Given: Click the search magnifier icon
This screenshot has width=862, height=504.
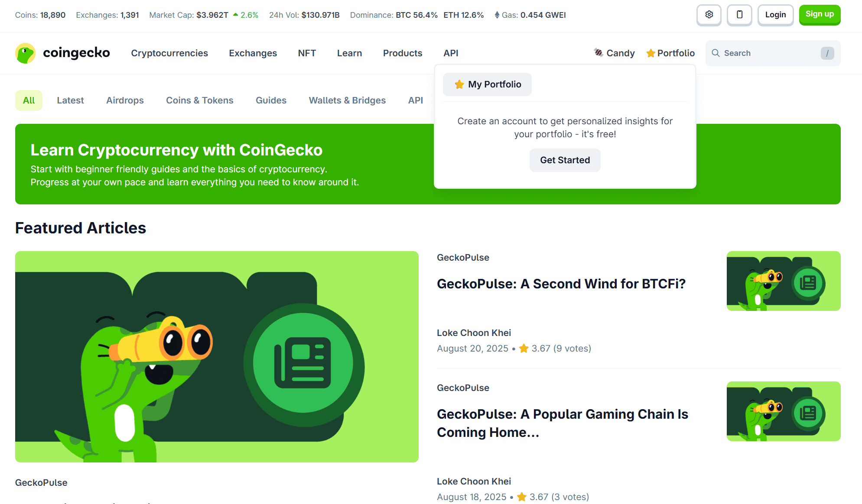Looking at the screenshot, I should [716, 53].
